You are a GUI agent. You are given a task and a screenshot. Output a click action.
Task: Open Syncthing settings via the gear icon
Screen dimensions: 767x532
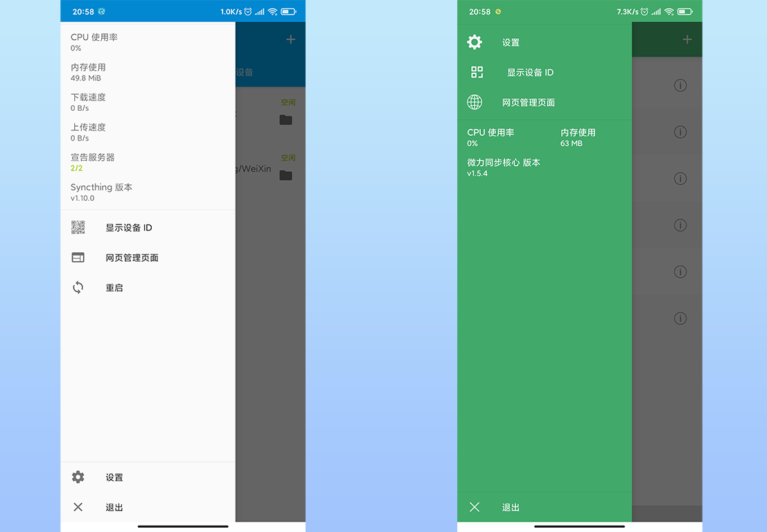78,477
